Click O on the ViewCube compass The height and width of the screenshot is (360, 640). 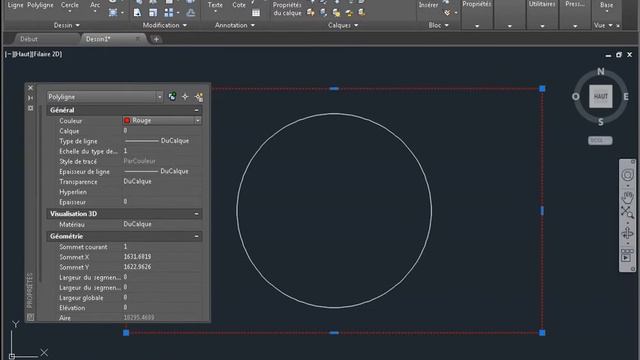point(576,97)
